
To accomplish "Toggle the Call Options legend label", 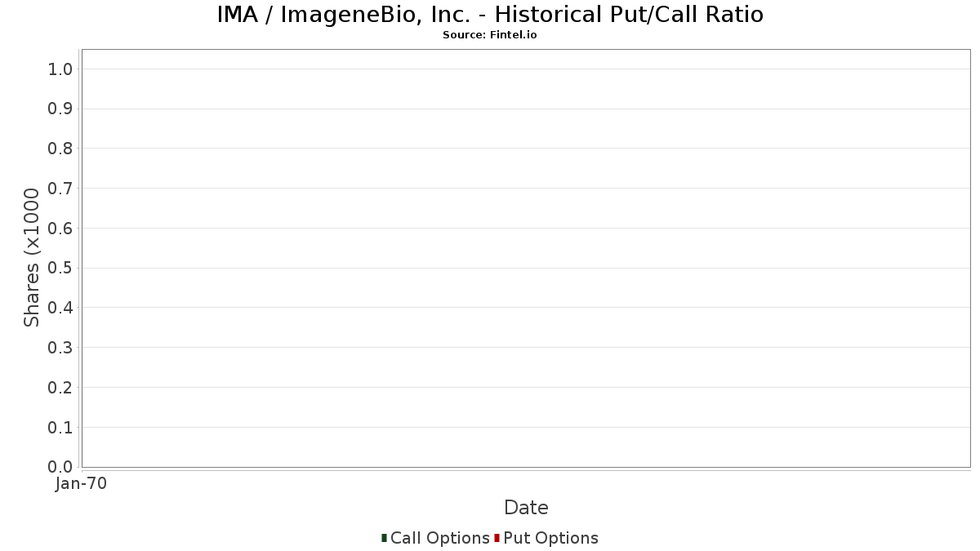I will coord(439,538).
